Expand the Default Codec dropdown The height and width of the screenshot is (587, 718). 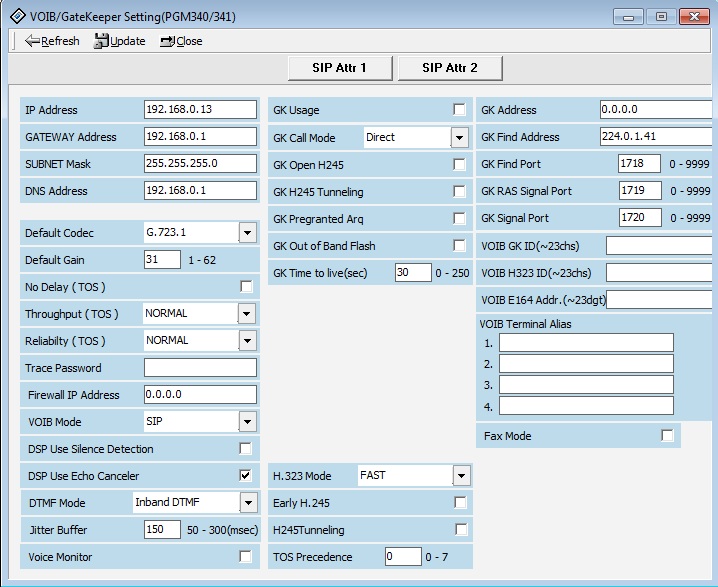[x=247, y=233]
